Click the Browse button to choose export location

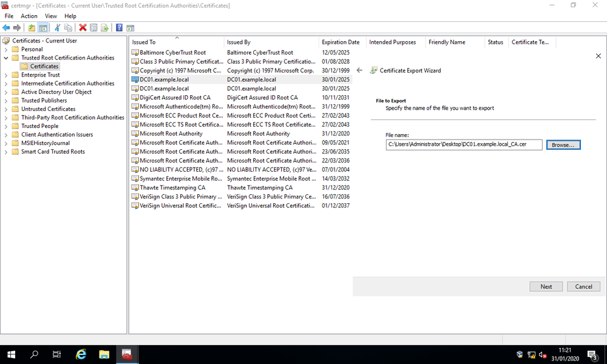click(x=565, y=144)
